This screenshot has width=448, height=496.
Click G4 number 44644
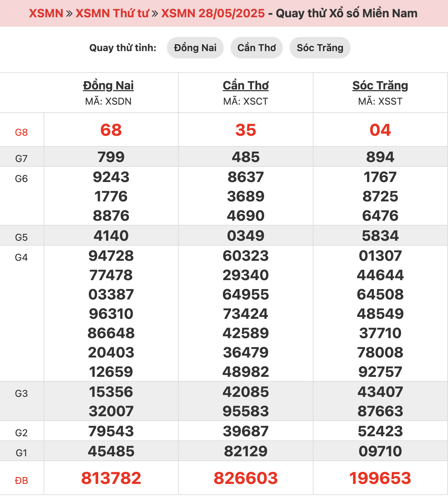[x=380, y=275]
